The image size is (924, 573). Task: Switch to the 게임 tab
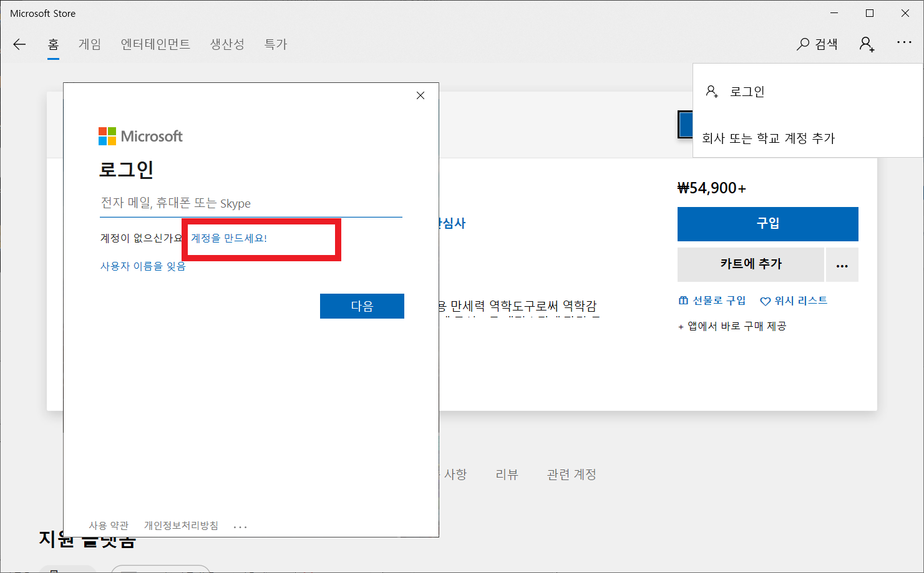coord(90,44)
